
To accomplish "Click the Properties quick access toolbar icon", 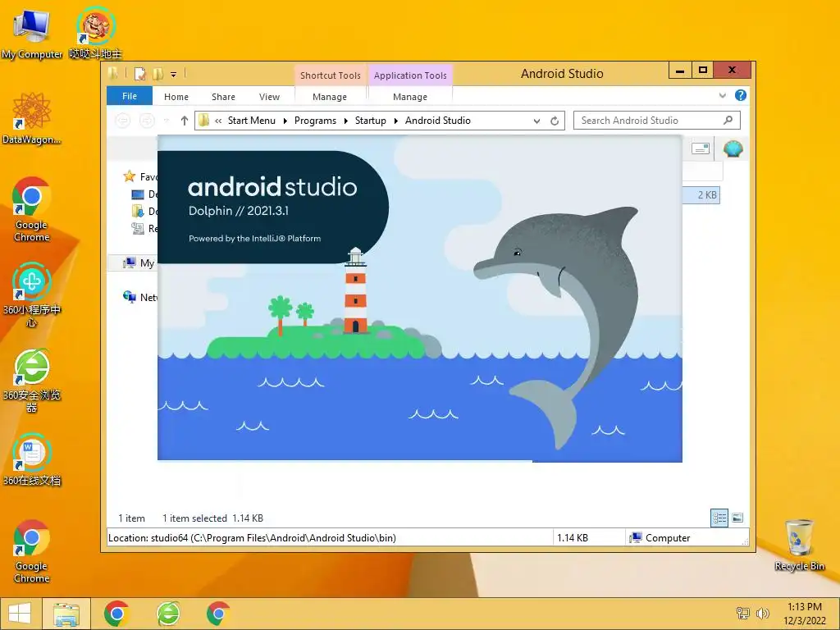I will [139, 74].
